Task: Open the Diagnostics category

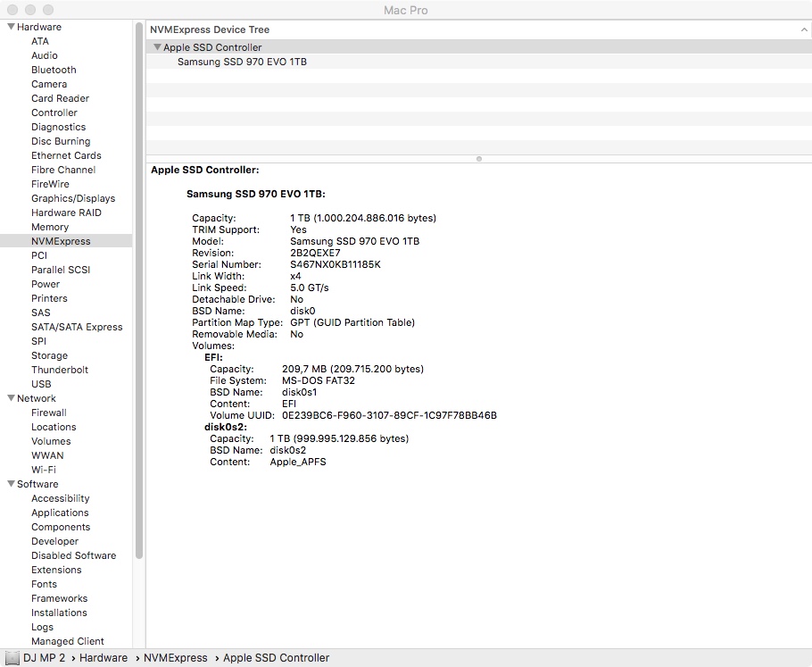Action: [59, 127]
